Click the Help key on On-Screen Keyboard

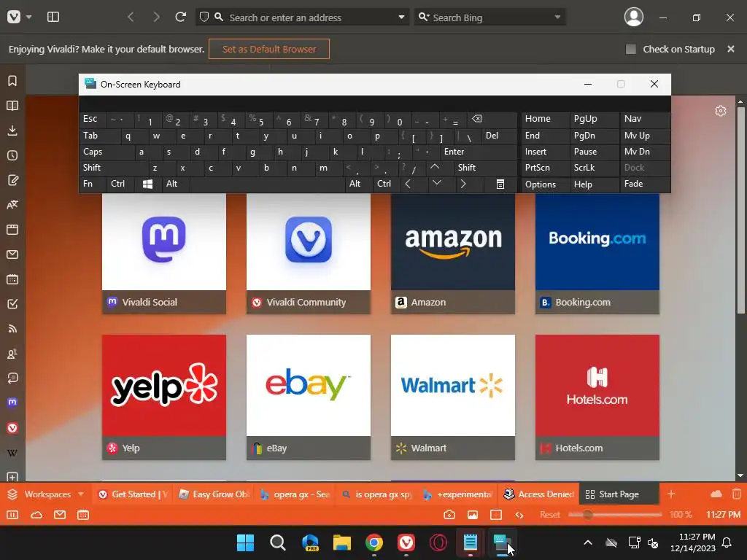tap(594, 184)
